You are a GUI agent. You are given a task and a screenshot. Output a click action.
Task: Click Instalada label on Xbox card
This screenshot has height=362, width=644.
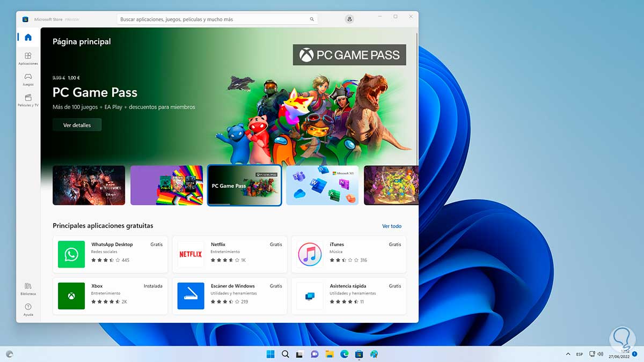pos(153,286)
